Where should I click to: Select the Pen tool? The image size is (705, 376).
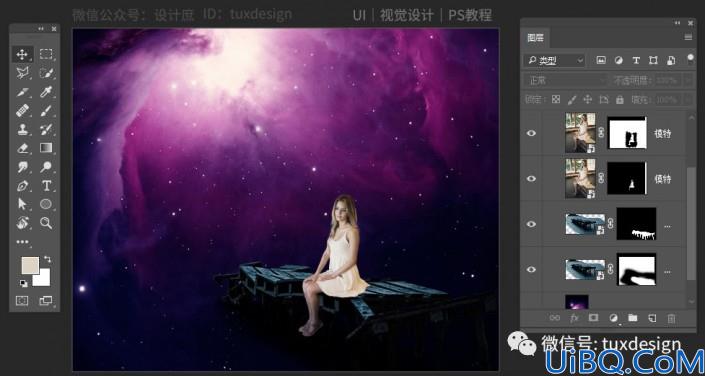pos(22,186)
